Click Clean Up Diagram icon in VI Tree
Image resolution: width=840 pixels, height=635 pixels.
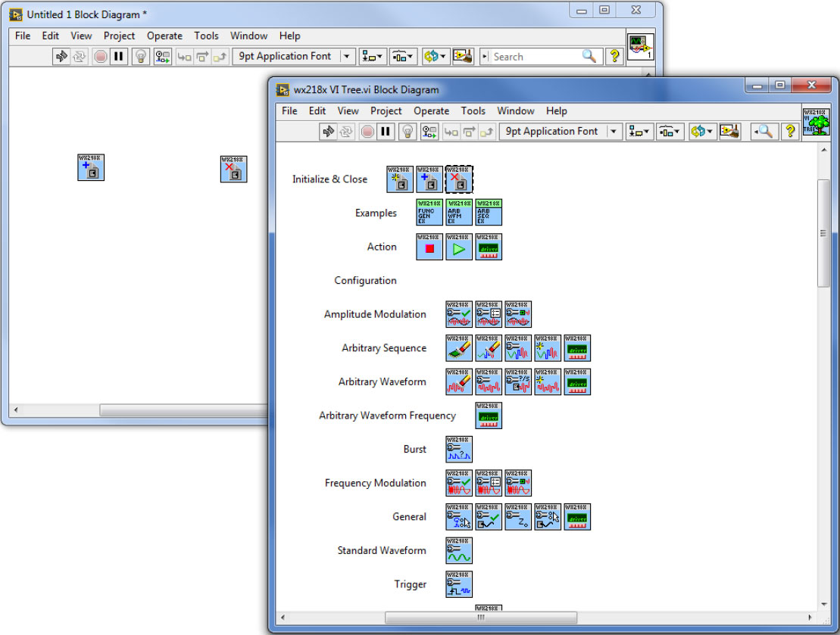click(x=729, y=132)
